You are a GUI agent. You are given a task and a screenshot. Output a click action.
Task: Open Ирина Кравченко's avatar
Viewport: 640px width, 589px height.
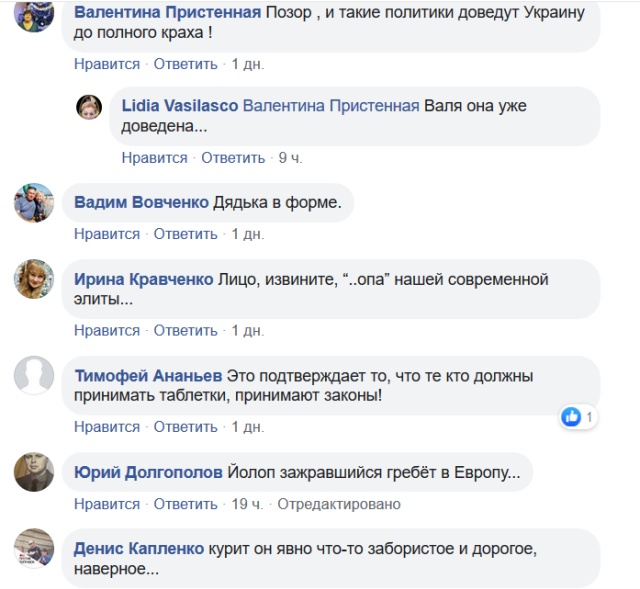(x=34, y=279)
